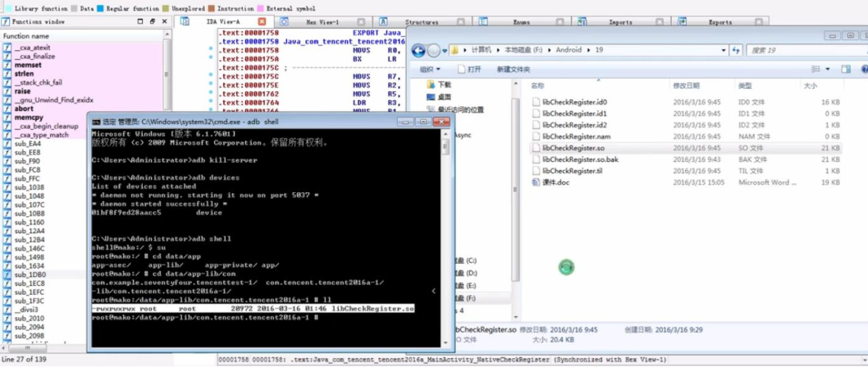This screenshot has width=868, height=368.
Task: Switch to the Hex View-1 tab
Action: click(322, 22)
